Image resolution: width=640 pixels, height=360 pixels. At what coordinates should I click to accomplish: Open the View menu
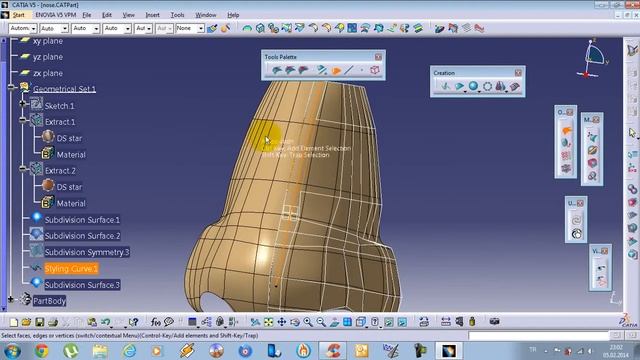(x=129, y=15)
